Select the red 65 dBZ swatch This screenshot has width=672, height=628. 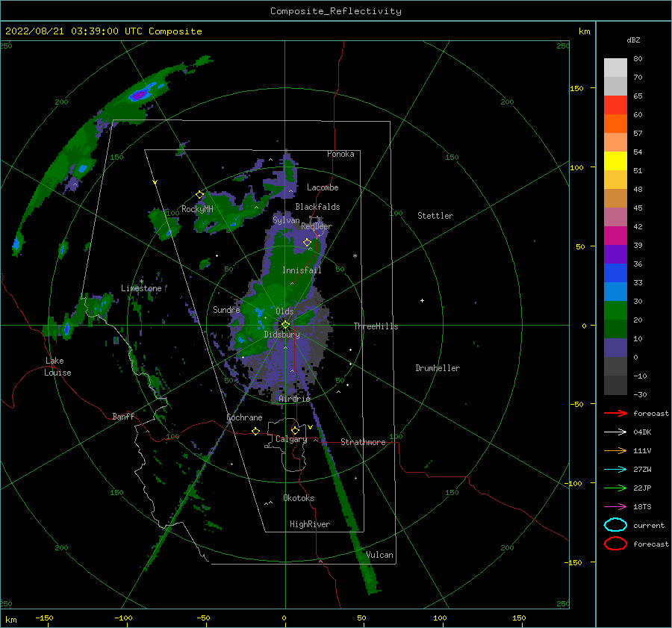point(615,105)
